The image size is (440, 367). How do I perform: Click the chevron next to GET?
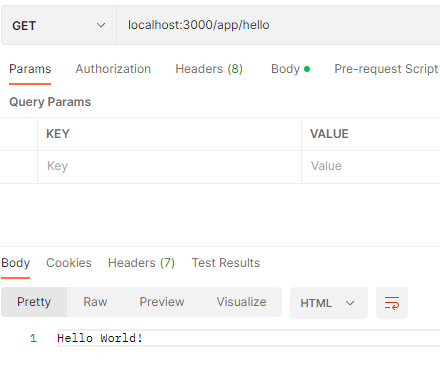click(x=101, y=25)
